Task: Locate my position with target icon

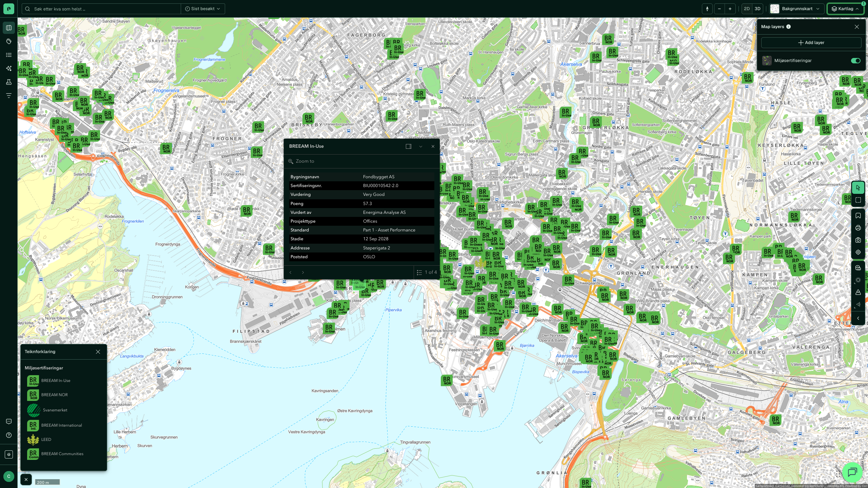Action: click(x=858, y=252)
